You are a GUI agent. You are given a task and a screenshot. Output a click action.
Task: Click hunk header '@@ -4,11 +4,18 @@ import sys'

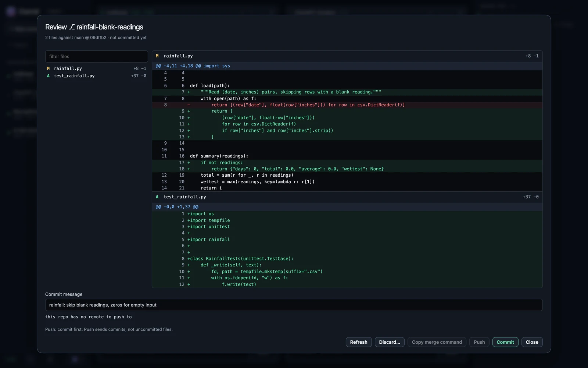point(347,66)
